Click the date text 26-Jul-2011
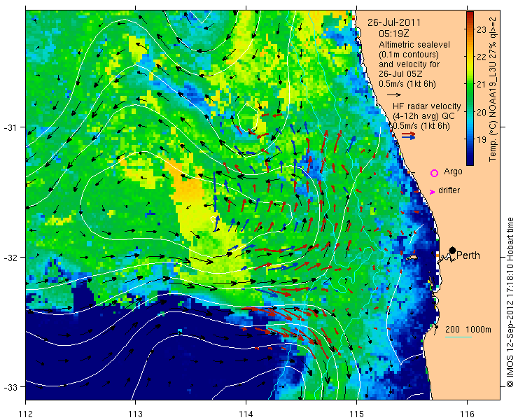 pos(394,23)
